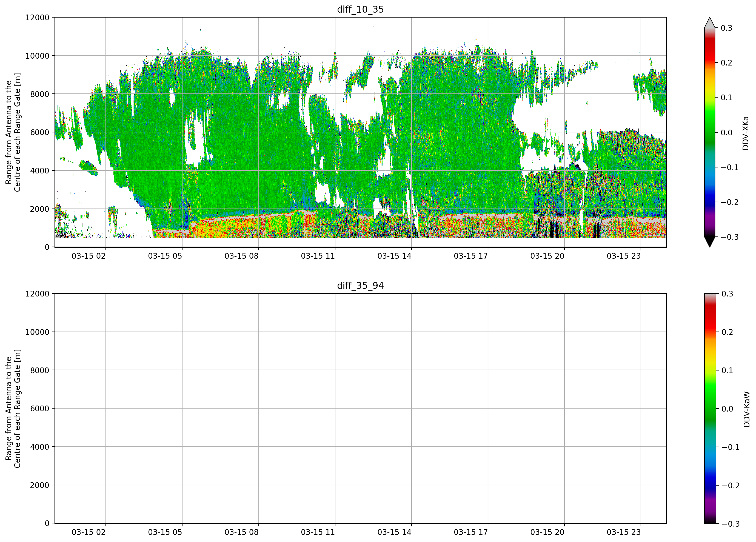Screen dimensions: 756x542
Task: Click the upper colorbar's top arrow extension
Action: point(710,22)
